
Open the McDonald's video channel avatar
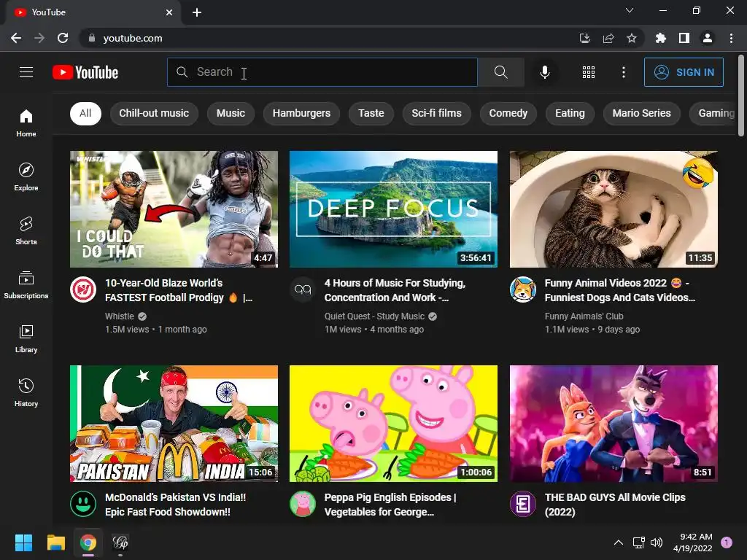point(83,504)
